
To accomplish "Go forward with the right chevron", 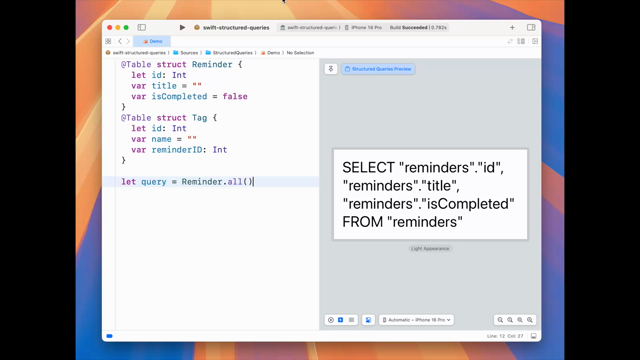I will point(128,41).
